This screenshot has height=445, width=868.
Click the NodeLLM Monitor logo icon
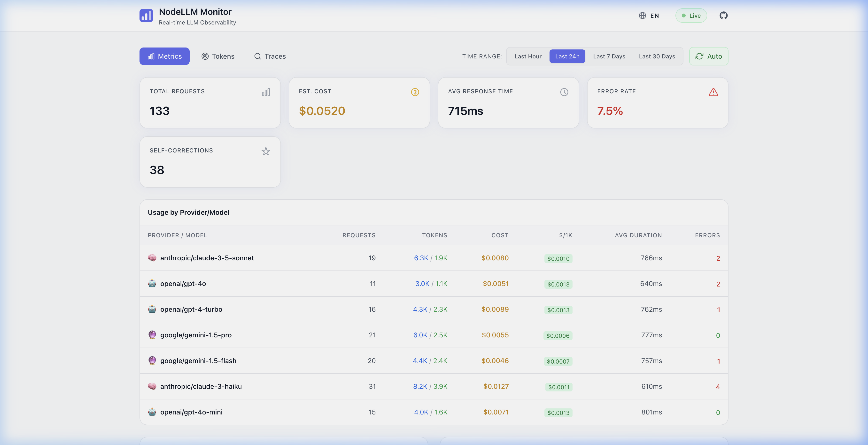(146, 16)
